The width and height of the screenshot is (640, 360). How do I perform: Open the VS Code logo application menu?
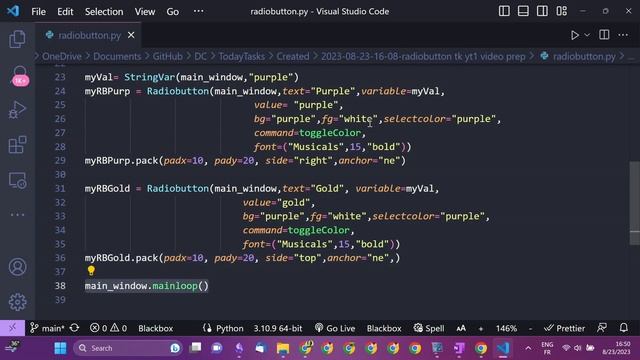pos(13,11)
